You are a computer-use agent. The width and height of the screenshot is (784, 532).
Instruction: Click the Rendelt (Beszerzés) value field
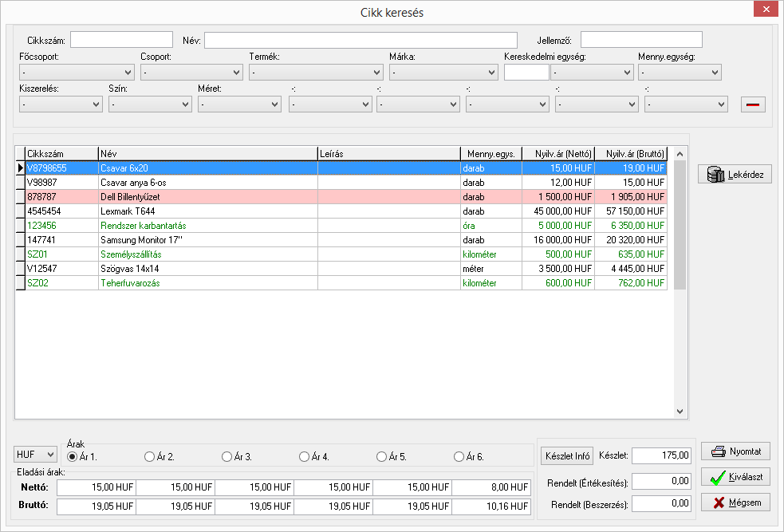661,503
